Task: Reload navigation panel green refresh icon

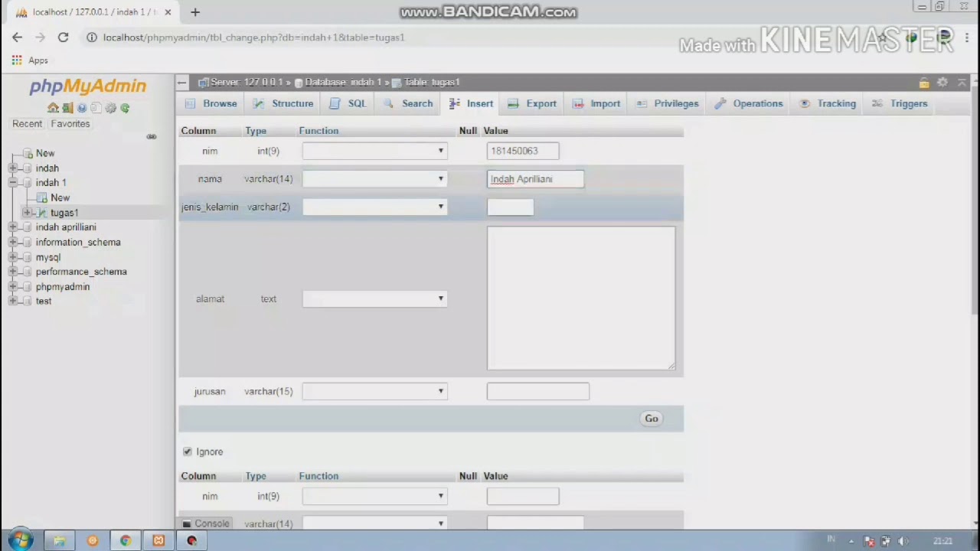Action: point(125,108)
